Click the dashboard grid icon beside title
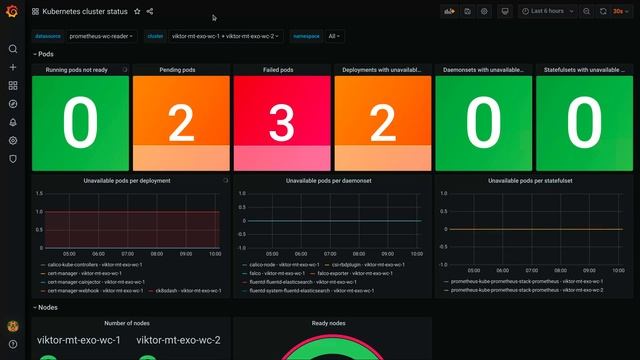This screenshot has width=640, height=360. click(x=36, y=11)
